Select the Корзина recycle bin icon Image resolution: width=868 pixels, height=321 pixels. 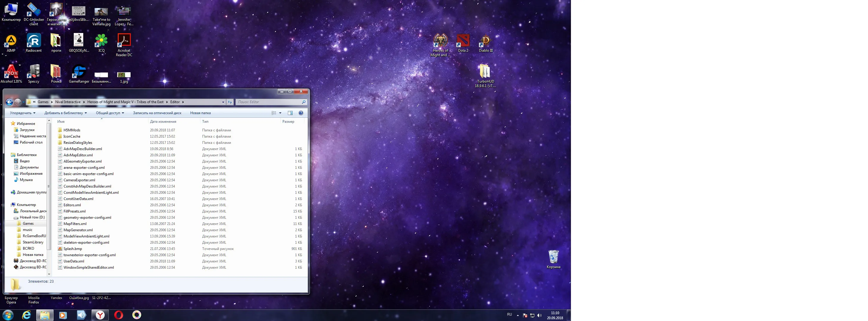(553, 259)
